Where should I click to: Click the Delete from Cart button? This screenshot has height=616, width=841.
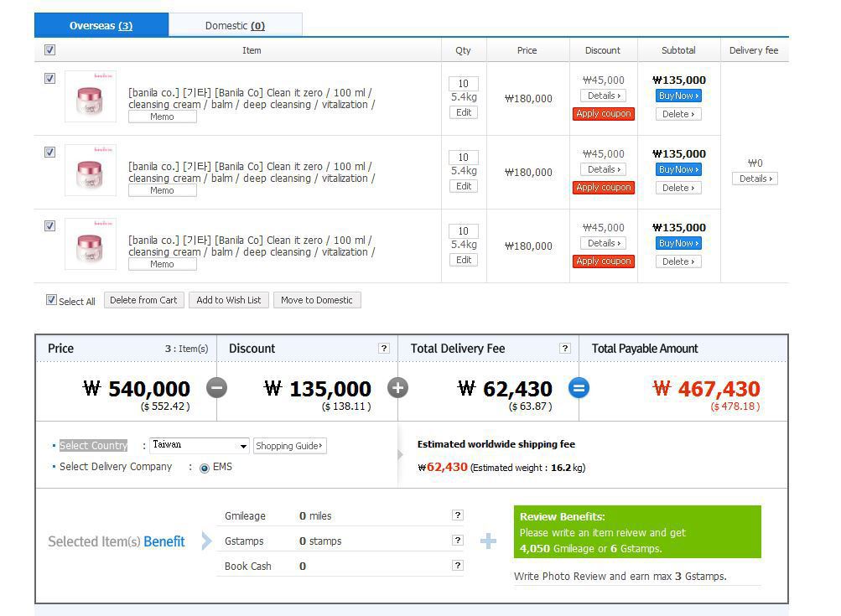143,300
